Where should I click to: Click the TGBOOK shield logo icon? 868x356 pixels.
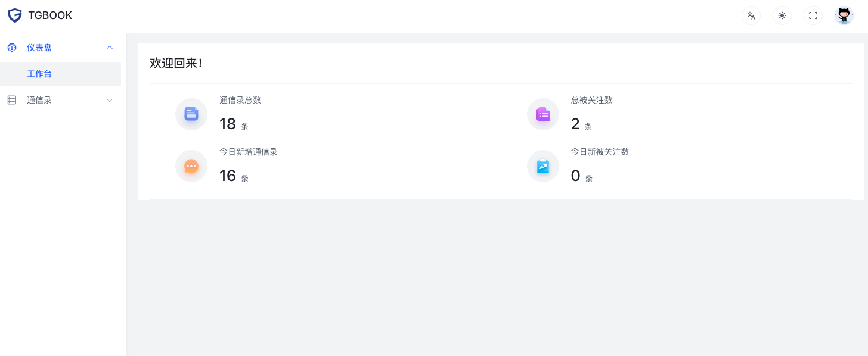tap(14, 15)
